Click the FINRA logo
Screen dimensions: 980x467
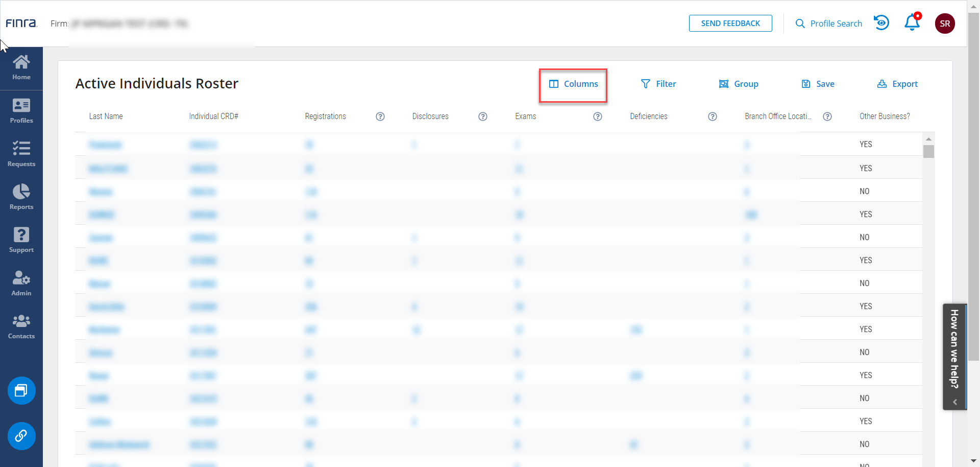coord(21,24)
